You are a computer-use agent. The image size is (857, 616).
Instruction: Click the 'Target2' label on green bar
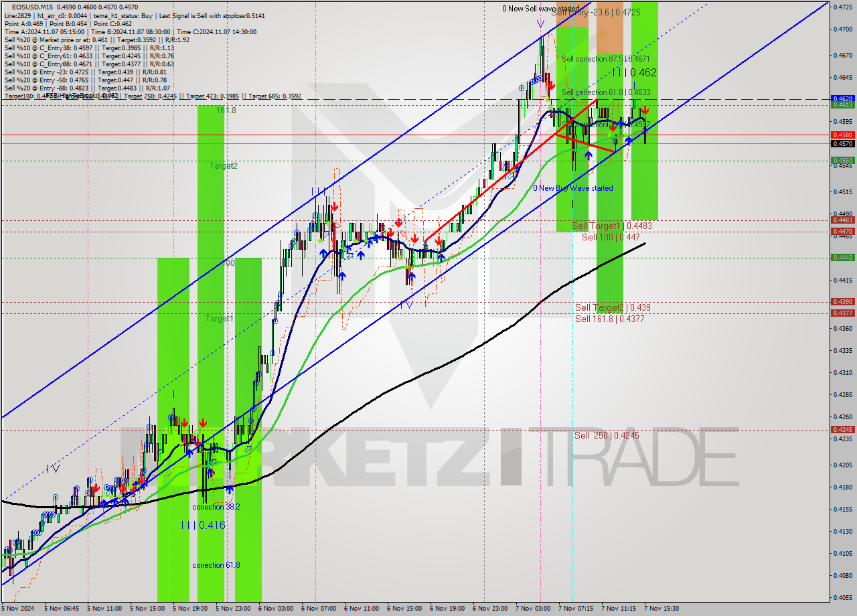[x=224, y=165]
